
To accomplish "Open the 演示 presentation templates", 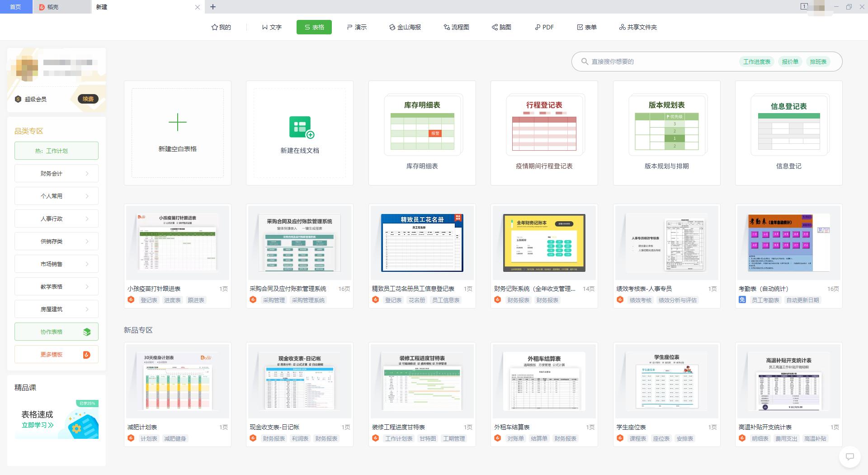I will point(357,27).
